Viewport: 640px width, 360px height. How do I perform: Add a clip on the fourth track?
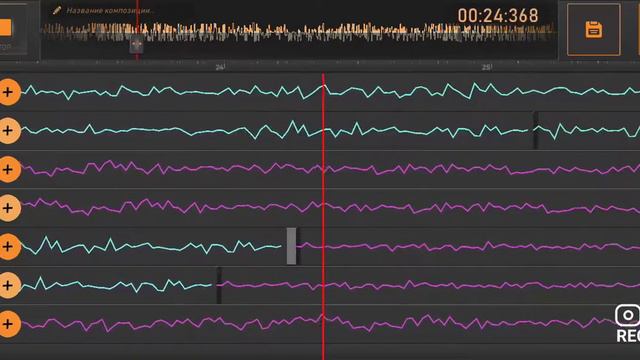(x=8, y=208)
